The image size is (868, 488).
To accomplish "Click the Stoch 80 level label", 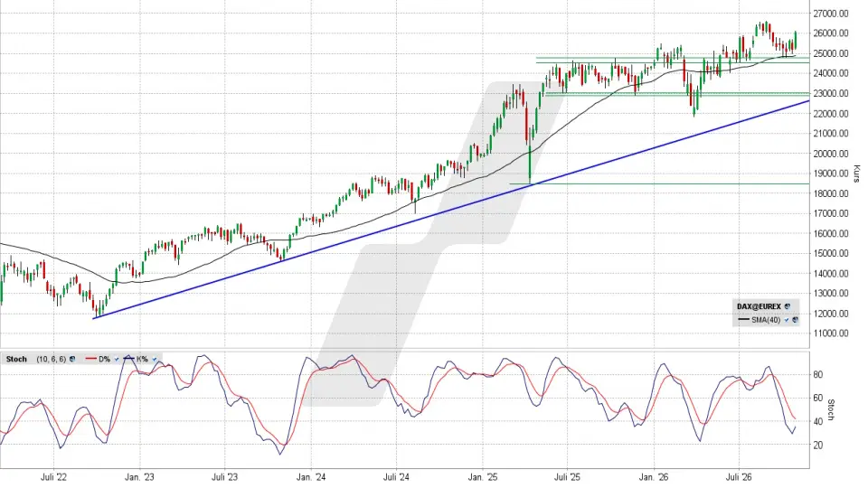I will pos(817,374).
